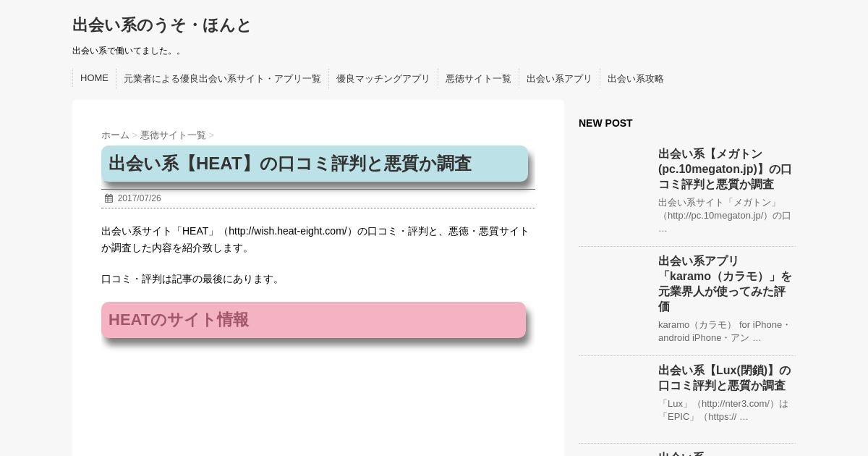Open the karamo（カラモ）app review post

(x=725, y=283)
